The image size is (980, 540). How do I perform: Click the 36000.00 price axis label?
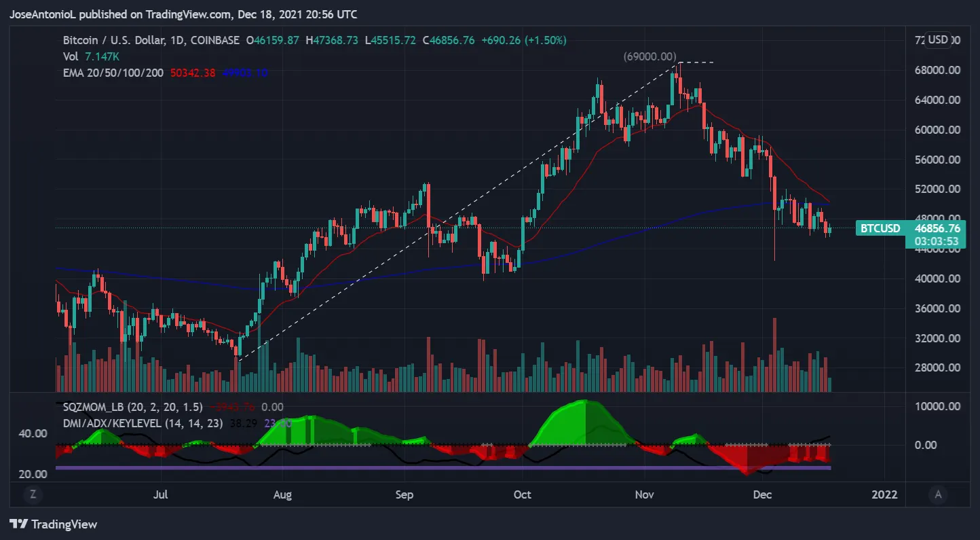tap(937, 308)
